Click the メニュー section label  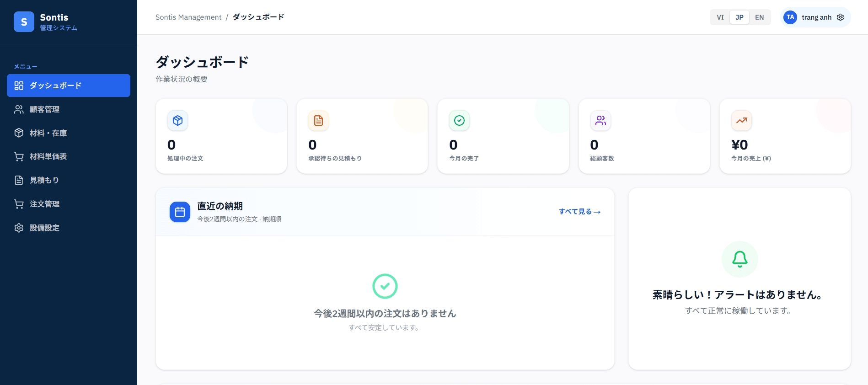pos(26,67)
